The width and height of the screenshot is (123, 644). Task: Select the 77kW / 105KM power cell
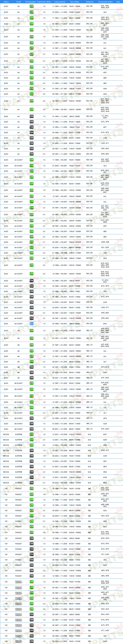click(x=75, y=461)
